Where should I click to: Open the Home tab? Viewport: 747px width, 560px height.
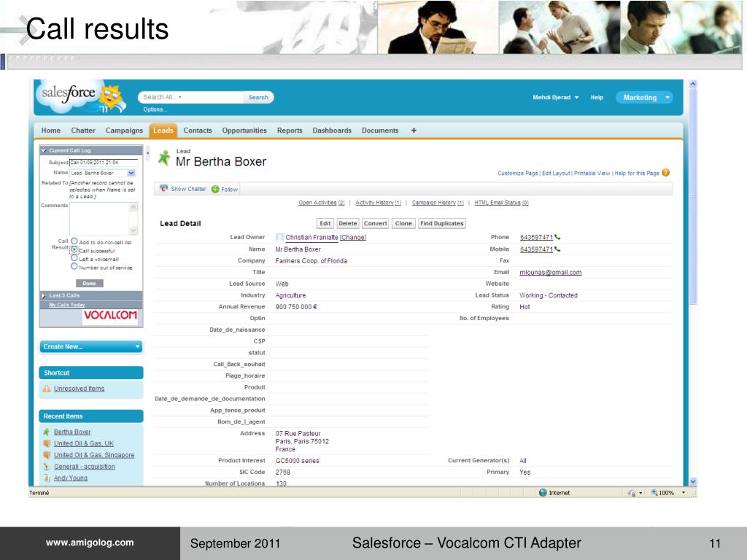tap(51, 131)
